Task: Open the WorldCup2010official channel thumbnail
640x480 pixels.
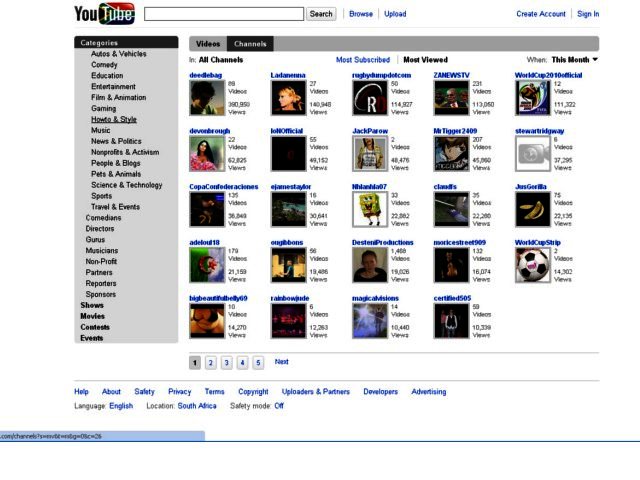Action: pyautogui.click(x=532, y=98)
